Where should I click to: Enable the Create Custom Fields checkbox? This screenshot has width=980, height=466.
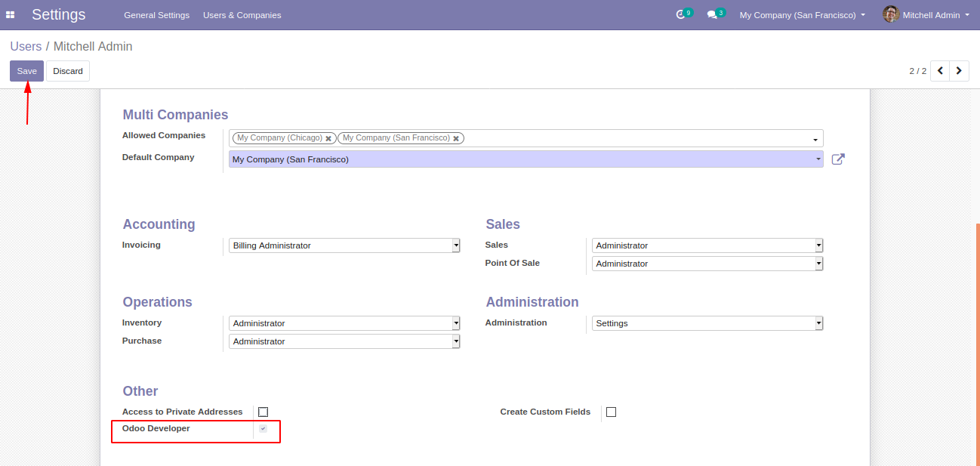[611, 412]
